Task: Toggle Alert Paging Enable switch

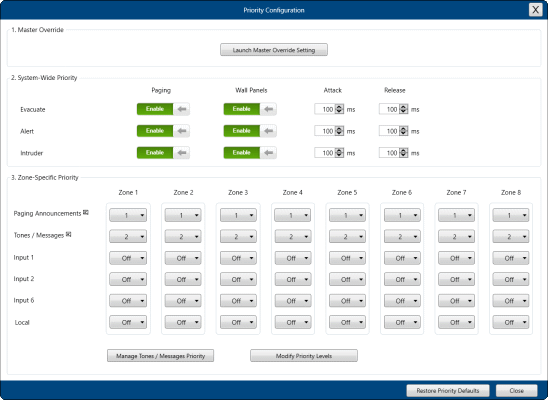Action: tap(163, 131)
